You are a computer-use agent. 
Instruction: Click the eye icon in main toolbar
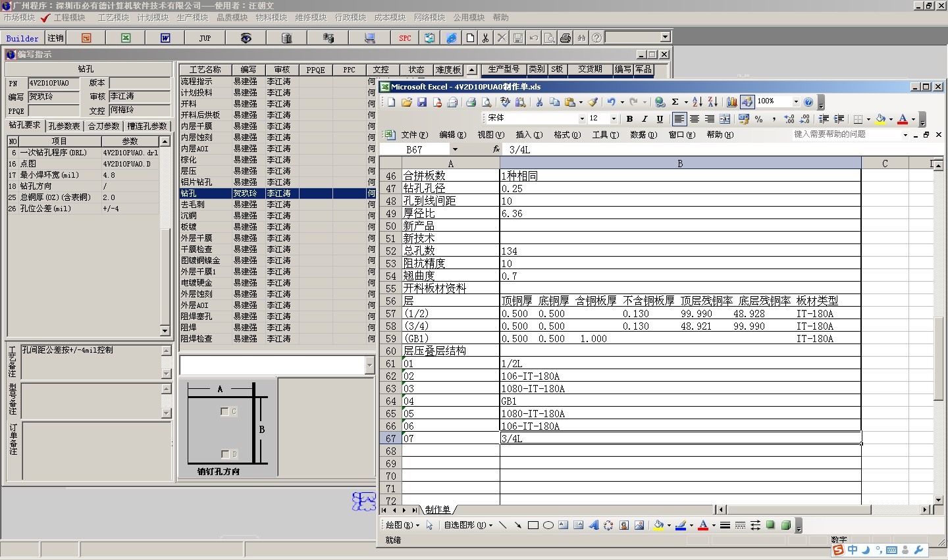pyautogui.click(x=246, y=38)
